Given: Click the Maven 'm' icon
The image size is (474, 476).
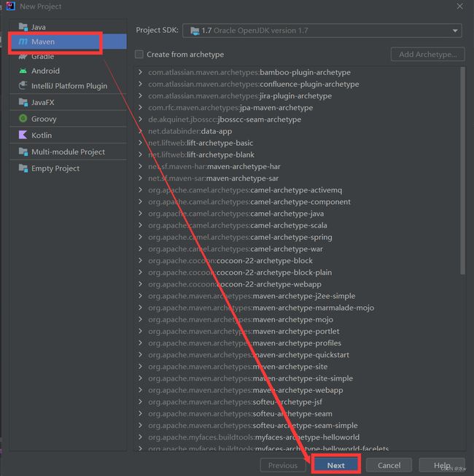Looking at the screenshot, I should click(23, 42).
